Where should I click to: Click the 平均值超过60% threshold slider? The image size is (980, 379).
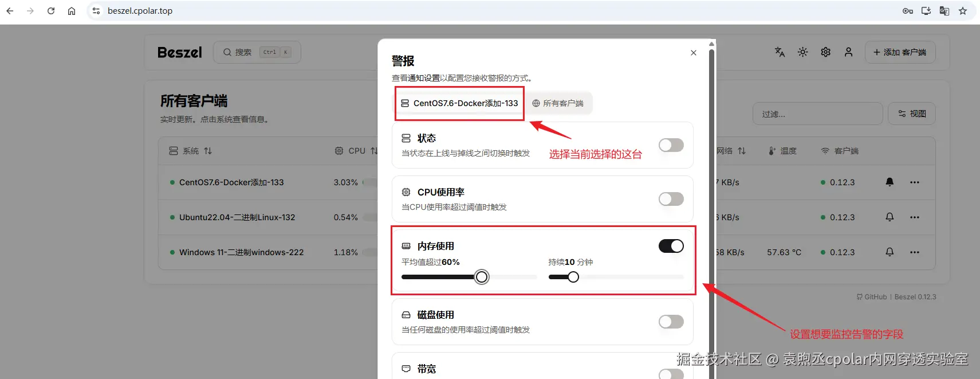point(469,277)
